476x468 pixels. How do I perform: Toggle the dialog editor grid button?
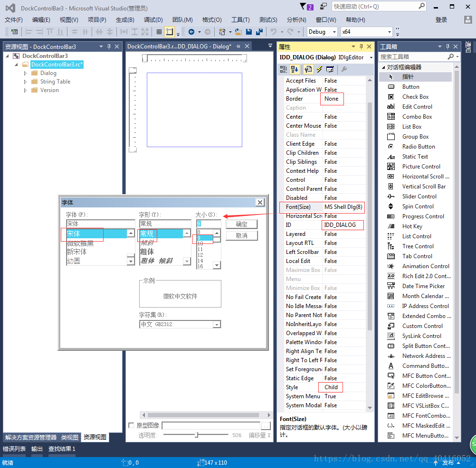click(159, 32)
